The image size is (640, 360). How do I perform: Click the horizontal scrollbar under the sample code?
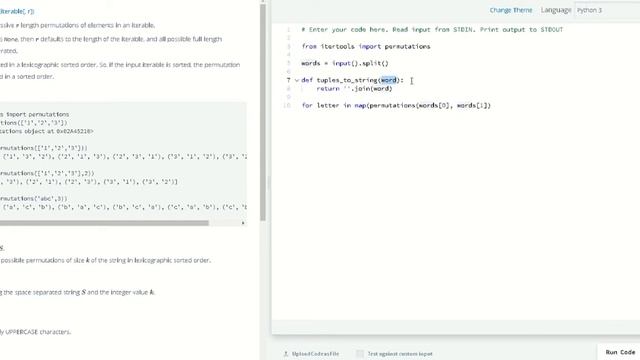pyautogui.click(x=104, y=223)
